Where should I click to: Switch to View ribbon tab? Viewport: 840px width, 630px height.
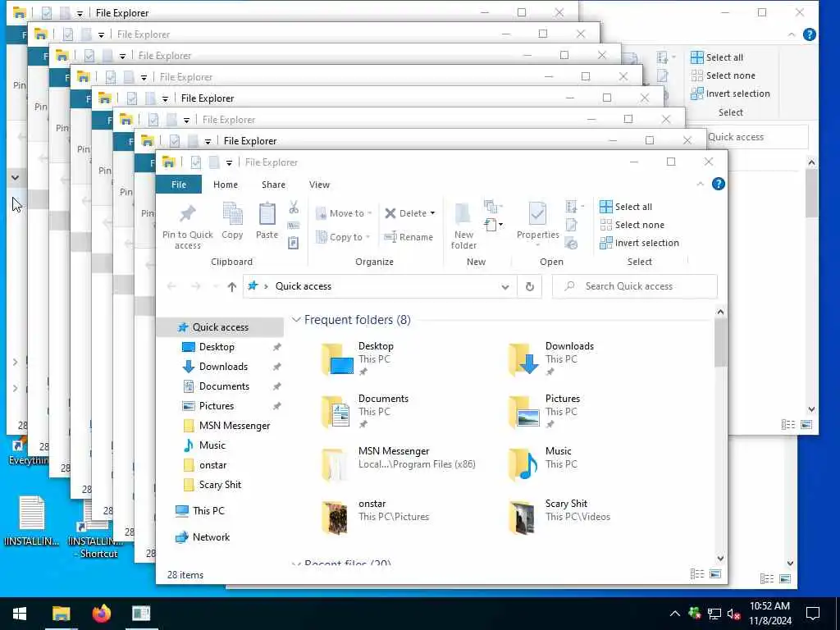click(x=319, y=185)
